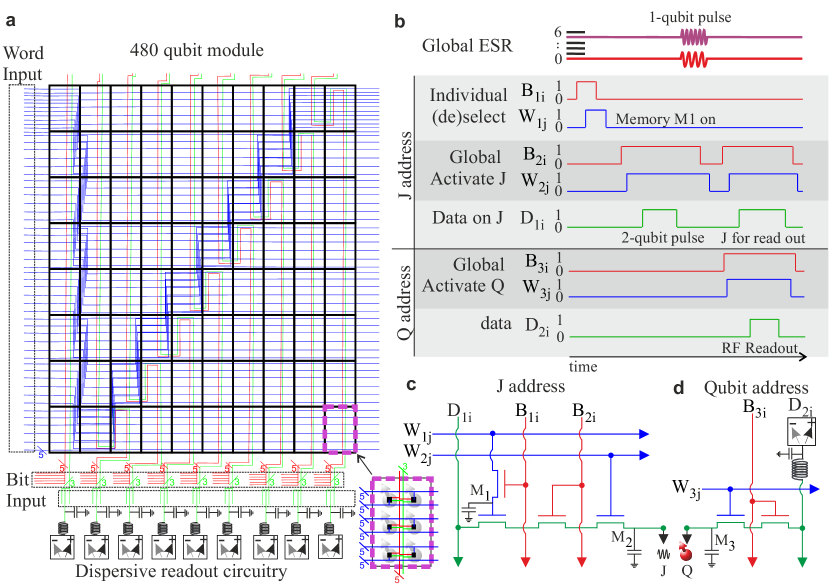Click "Individual (de)select" label
Screen dimensions: 831x584
coord(468,105)
